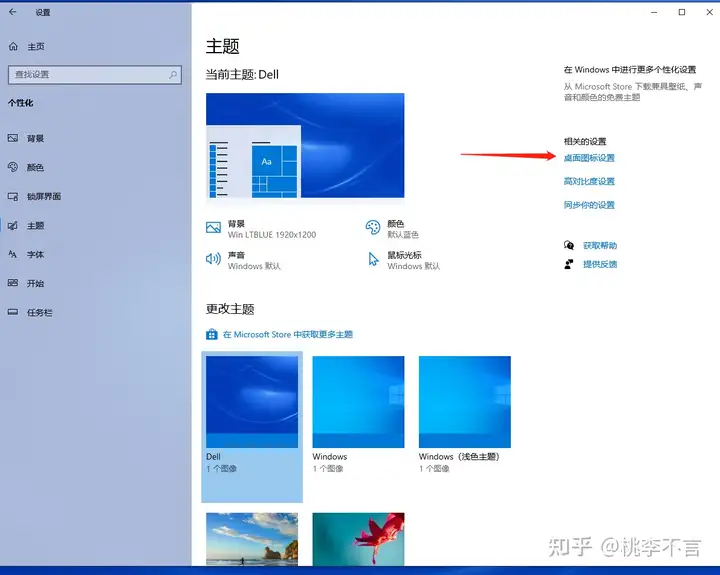Click the 背景 image icon under current theme
This screenshot has height=575, width=720.
point(214,228)
